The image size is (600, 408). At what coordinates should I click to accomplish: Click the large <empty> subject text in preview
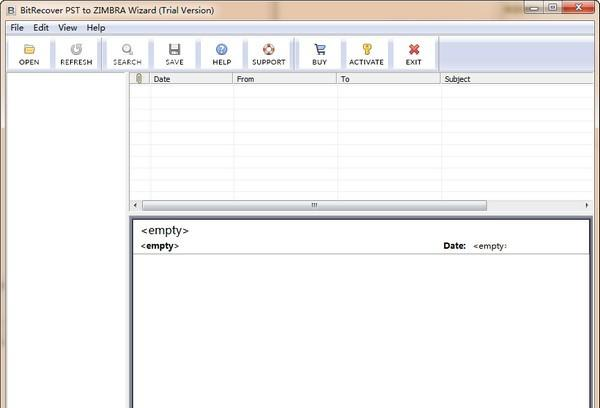click(x=165, y=230)
